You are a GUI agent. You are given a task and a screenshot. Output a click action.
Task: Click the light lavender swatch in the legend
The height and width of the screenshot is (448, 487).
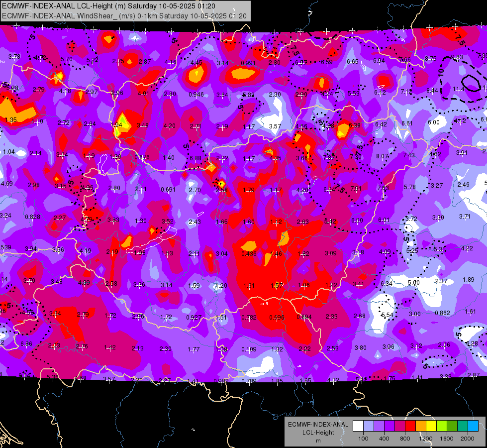tap(369, 426)
